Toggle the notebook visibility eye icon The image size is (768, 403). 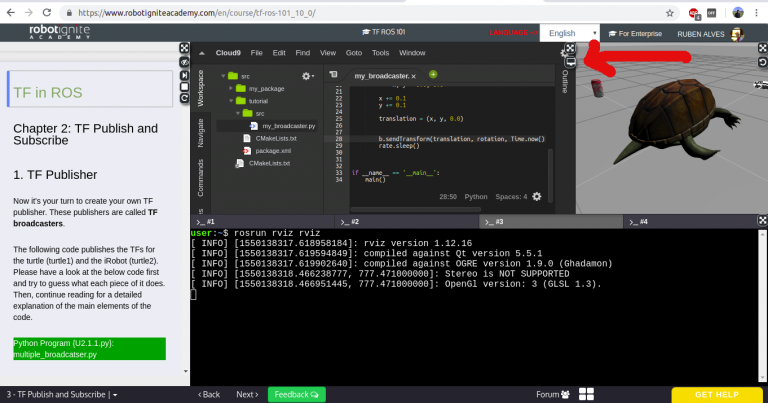(x=184, y=62)
